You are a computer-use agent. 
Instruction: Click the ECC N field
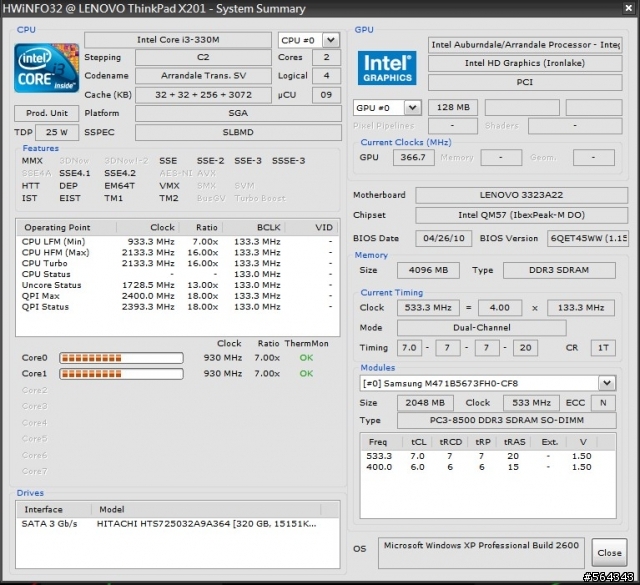pyautogui.click(x=603, y=403)
